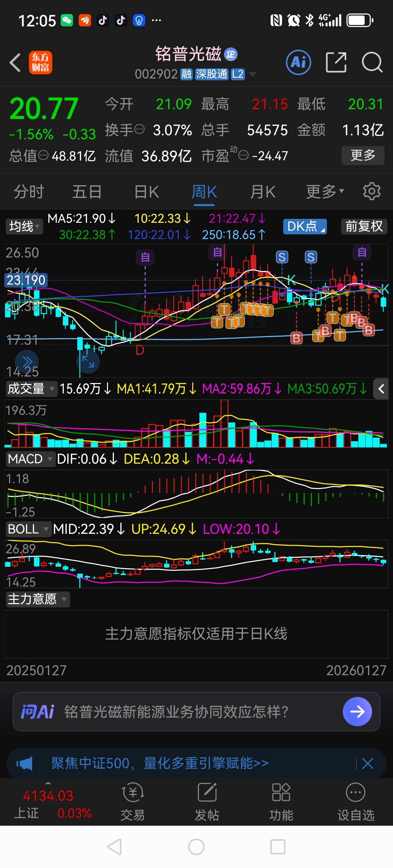Tap Android back navigation triangle
This screenshot has width=393, height=868.
point(115,847)
